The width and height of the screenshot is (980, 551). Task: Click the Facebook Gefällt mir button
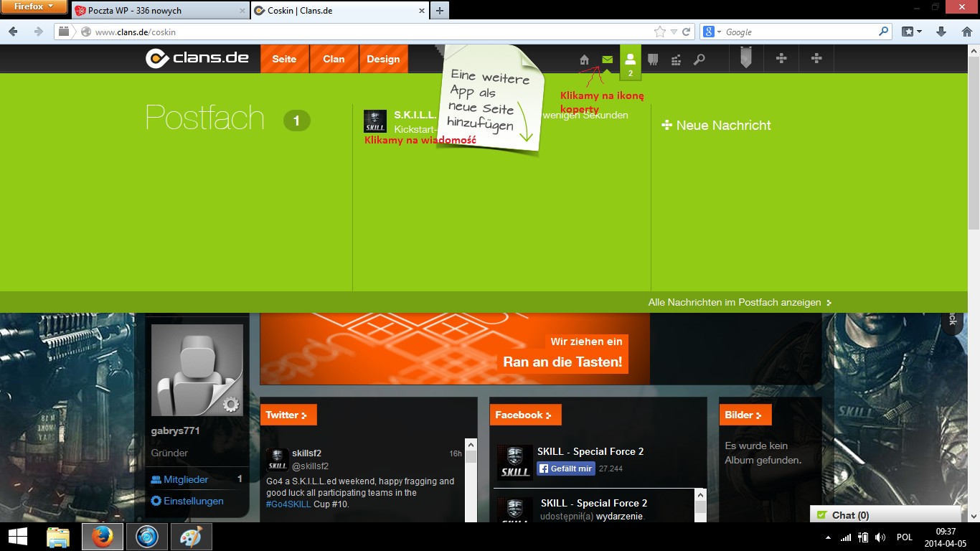[x=566, y=468]
